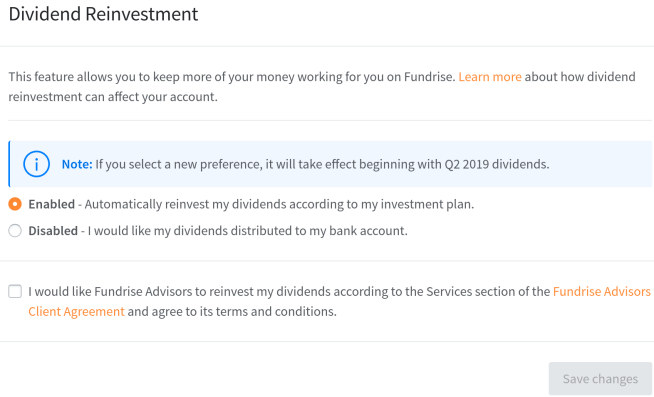The height and width of the screenshot is (397, 654).
Task: Click the bold Enabled label
Action: (52, 204)
